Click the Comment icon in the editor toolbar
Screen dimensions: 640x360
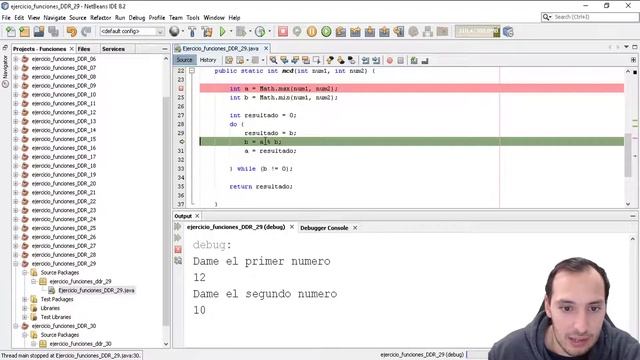(x=414, y=60)
